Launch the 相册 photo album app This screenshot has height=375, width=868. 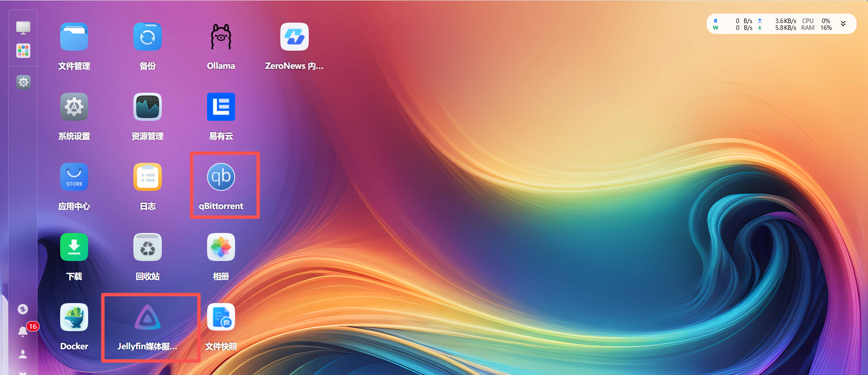[221, 247]
